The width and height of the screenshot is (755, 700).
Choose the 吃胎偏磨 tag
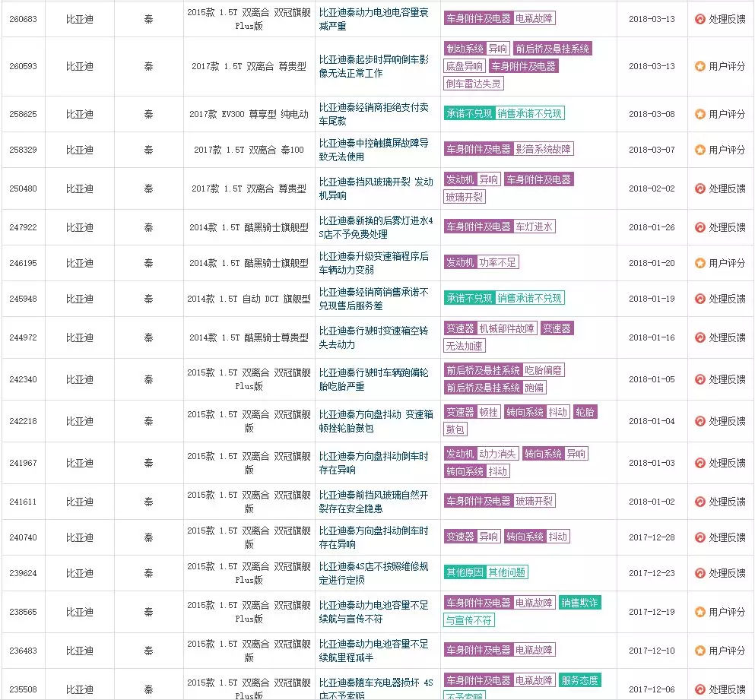pos(544,370)
